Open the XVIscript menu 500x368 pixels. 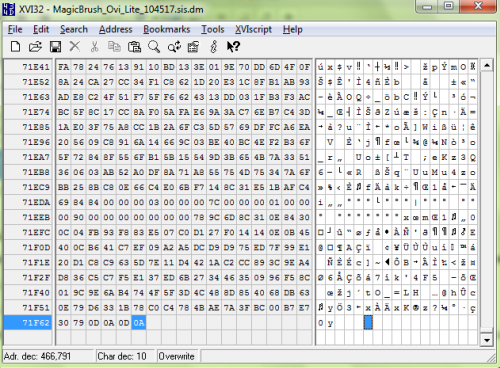click(x=254, y=29)
